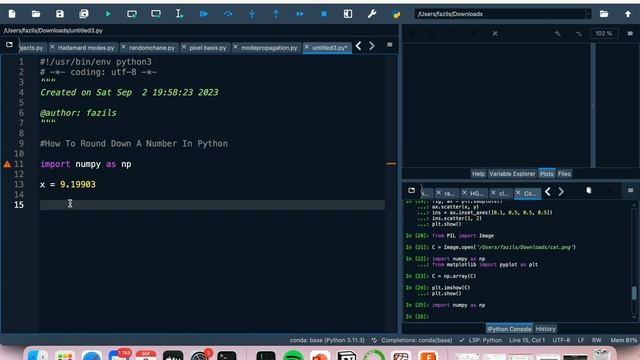Open the editor pane options menu
This screenshot has height=360, width=640.
[x=389, y=44]
